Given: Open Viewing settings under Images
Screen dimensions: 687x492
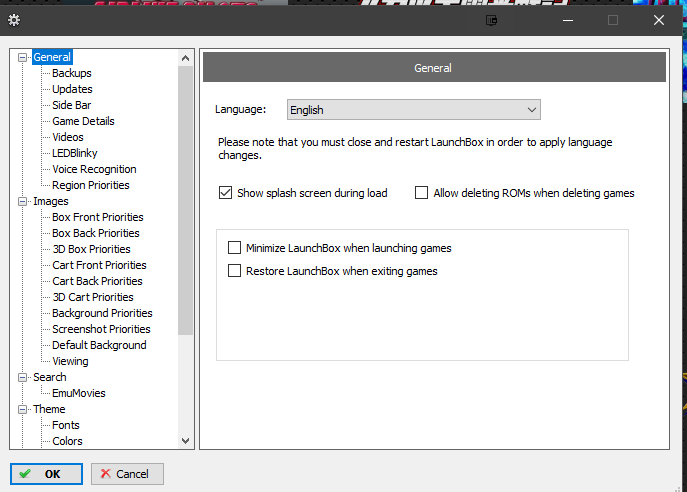Looking at the screenshot, I should pyautogui.click(x=70, y=361).
